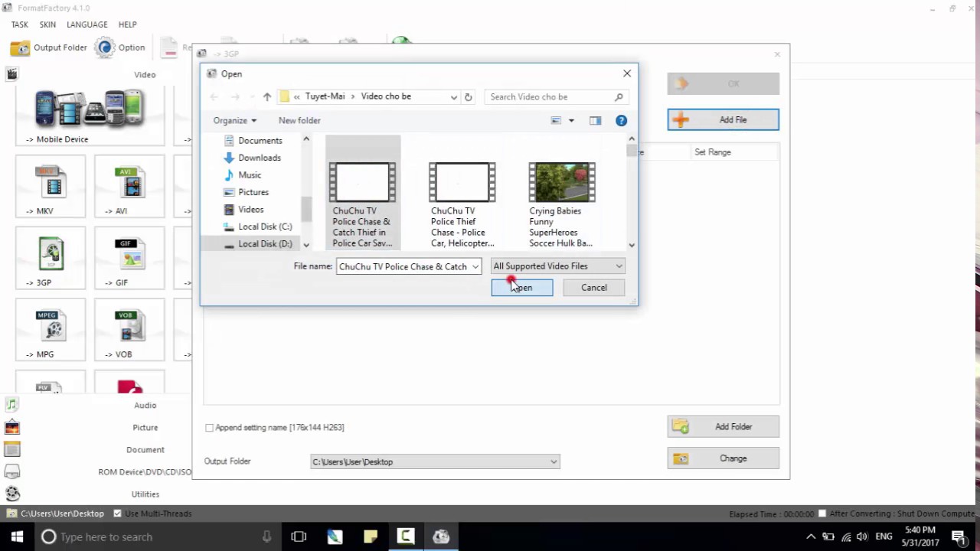Expand the File name dropdown

pos(475,266)
